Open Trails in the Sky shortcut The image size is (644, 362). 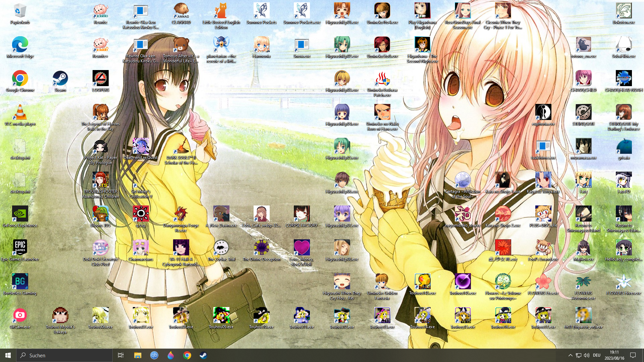(x=100, y=117)
